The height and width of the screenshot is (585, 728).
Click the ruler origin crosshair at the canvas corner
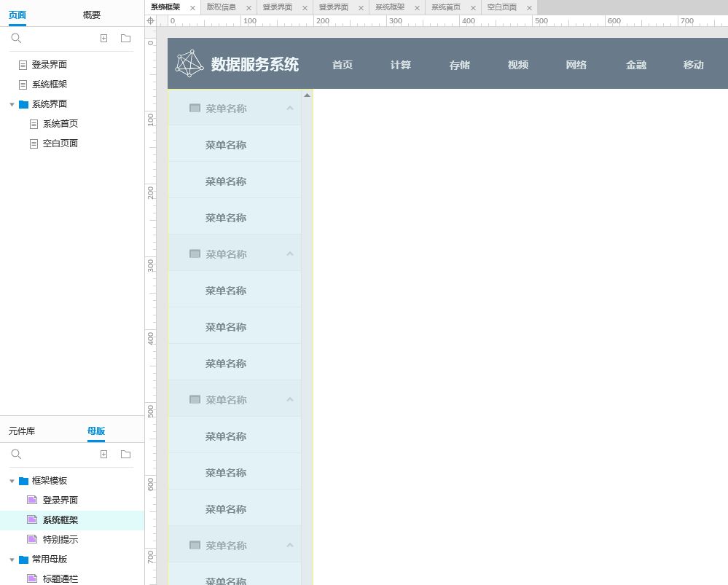point(151,21)
